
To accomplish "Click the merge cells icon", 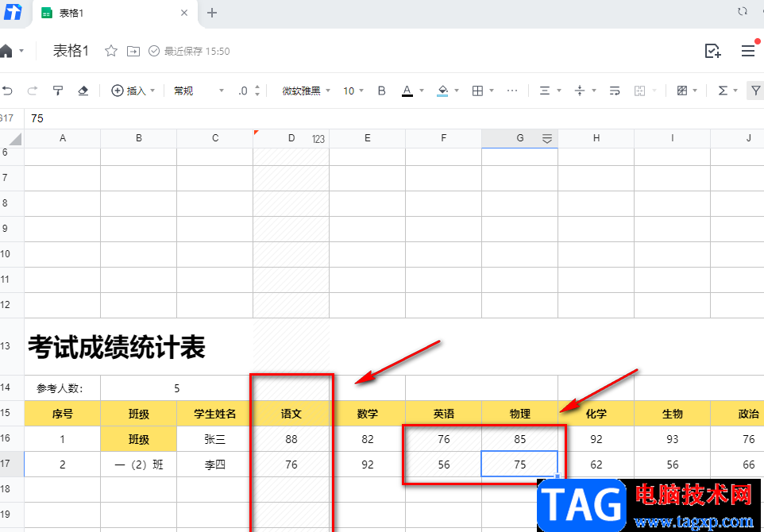I will tap(640, 91).
